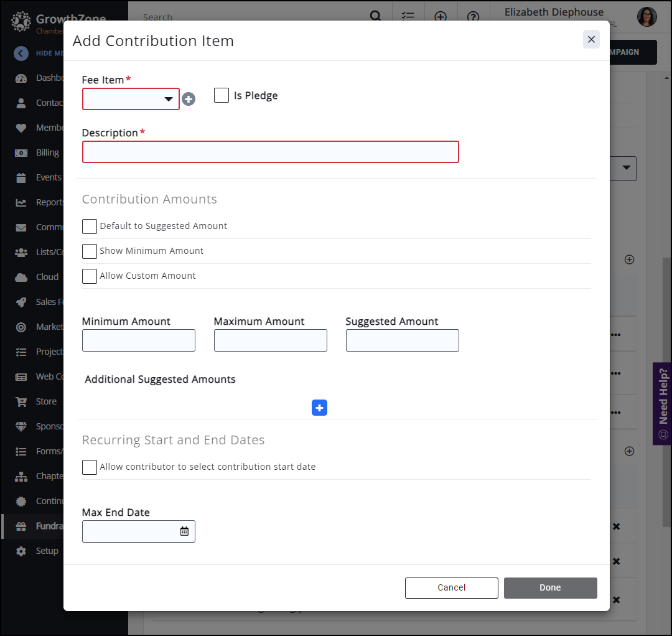Check Default to Suggested Amount
Screen dimensions: 672x636
(90, 226)
